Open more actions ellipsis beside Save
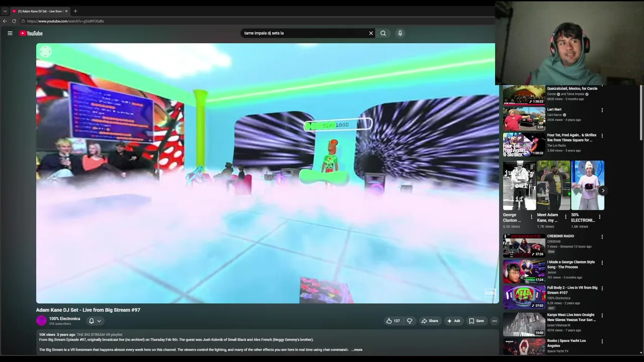The height and width of the screenshot is (362, 644). (495, 321)
